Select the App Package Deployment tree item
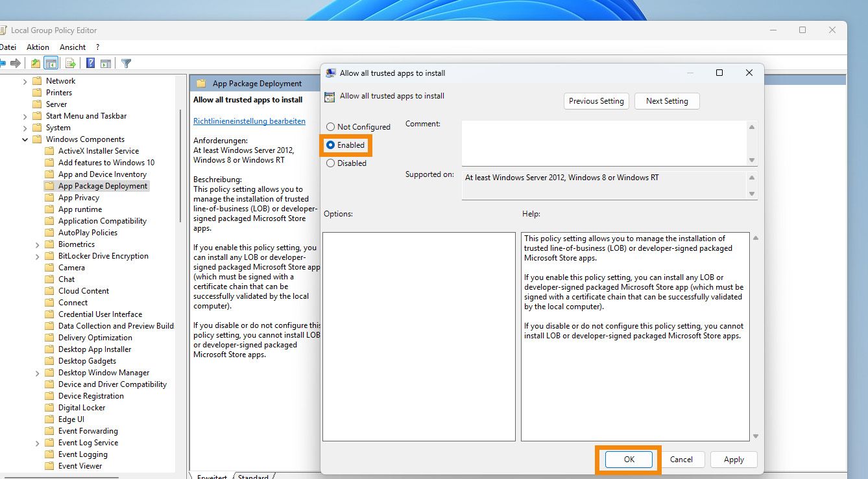This screenshot has height=479, width=868. click(x=103, y=186)
